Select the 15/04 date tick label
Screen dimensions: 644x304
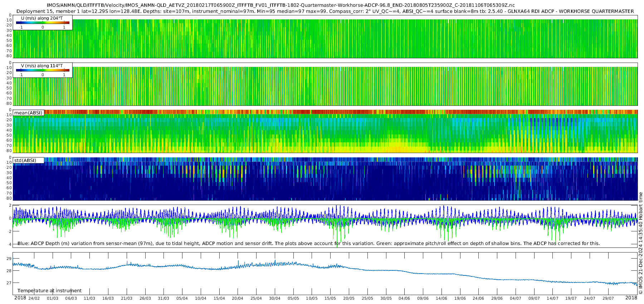point(219,298)
